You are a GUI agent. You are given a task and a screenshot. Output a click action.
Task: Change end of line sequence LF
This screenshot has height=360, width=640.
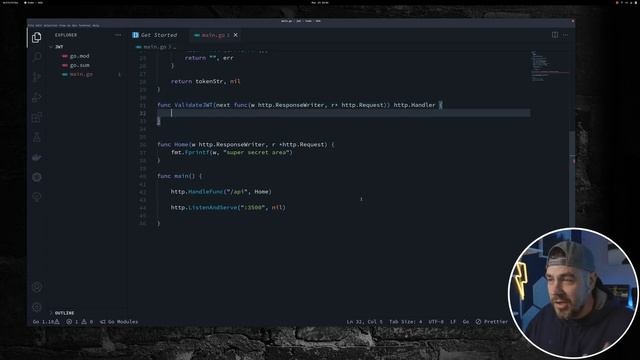tap(453, 322)
